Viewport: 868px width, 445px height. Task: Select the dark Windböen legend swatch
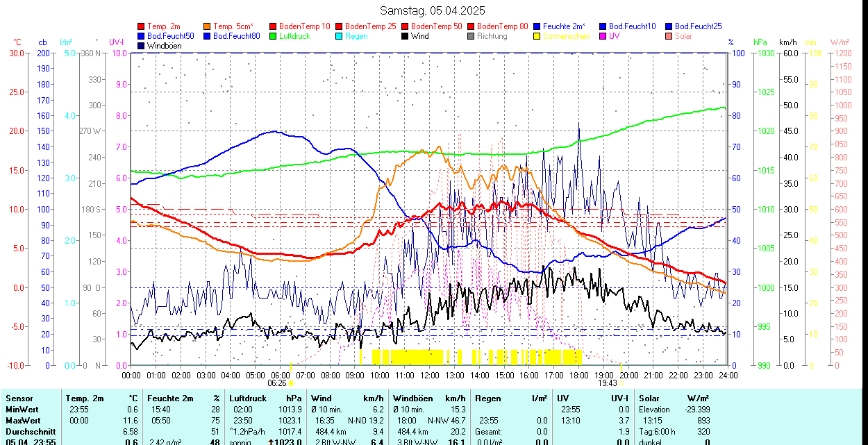(142, 46)
